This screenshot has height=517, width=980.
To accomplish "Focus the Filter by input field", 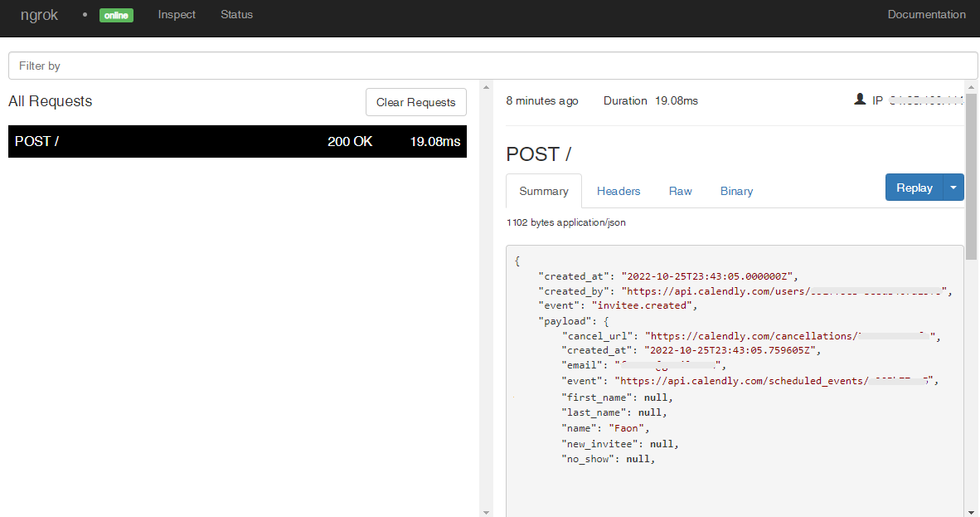I will pos(492,66).
